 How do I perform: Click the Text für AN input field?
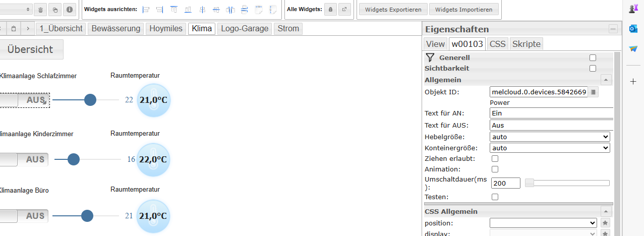tap(551, 113)
